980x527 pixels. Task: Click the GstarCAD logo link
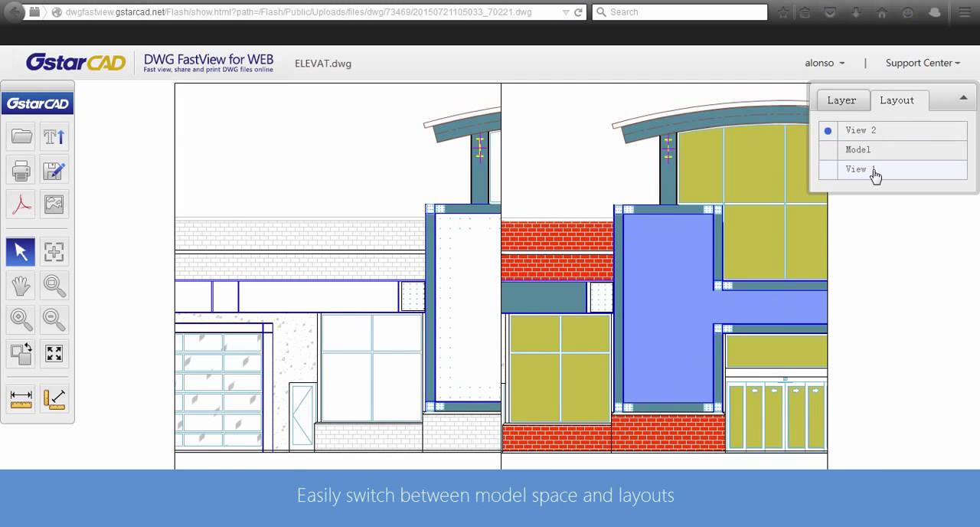click(x=76, y=63)
